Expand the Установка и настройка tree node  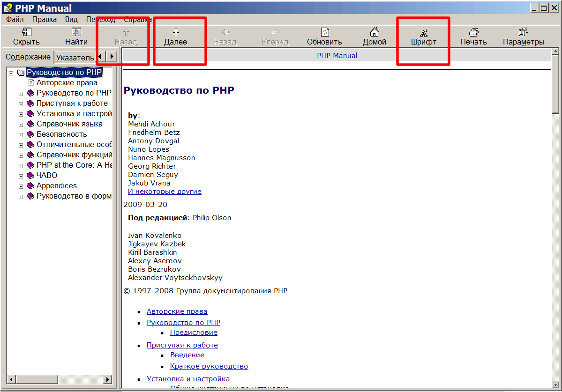[21, 115]
